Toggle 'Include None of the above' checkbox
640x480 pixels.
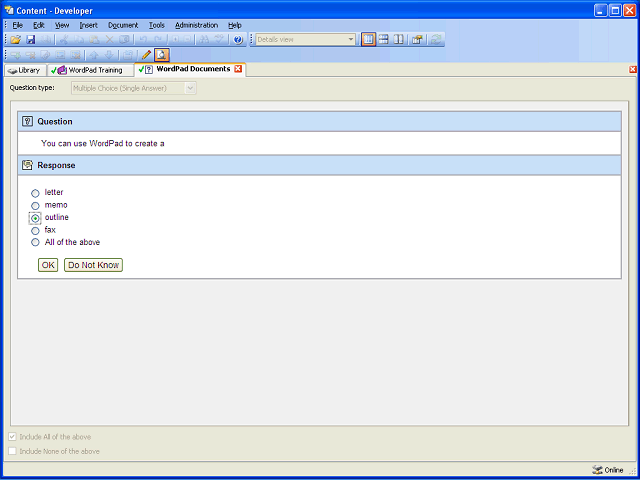pos(12,451)
